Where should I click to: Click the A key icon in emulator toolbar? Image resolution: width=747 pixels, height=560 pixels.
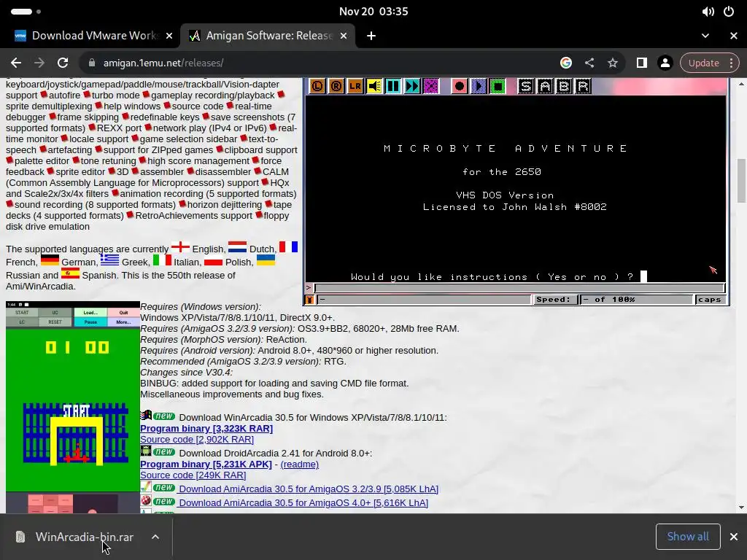[544, 86]
